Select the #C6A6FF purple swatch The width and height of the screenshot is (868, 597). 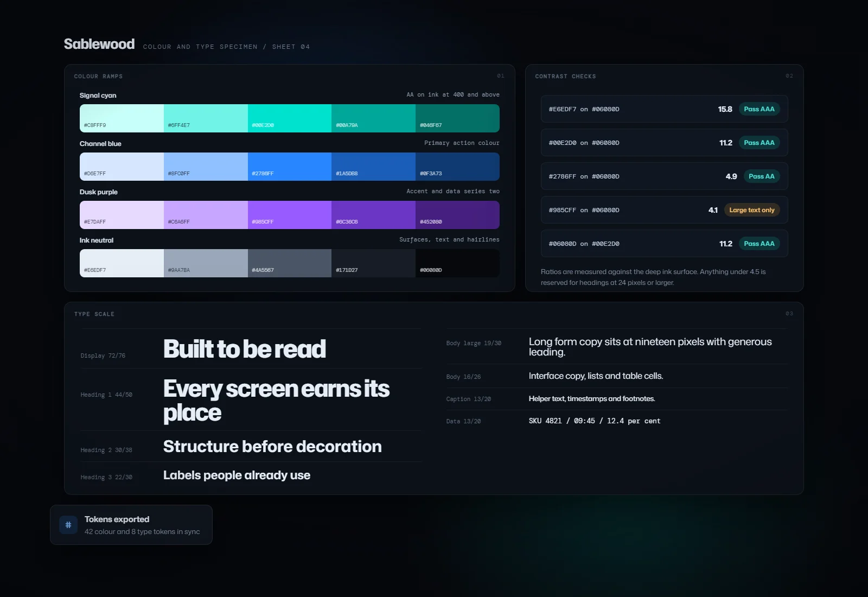tap(206, 215)
